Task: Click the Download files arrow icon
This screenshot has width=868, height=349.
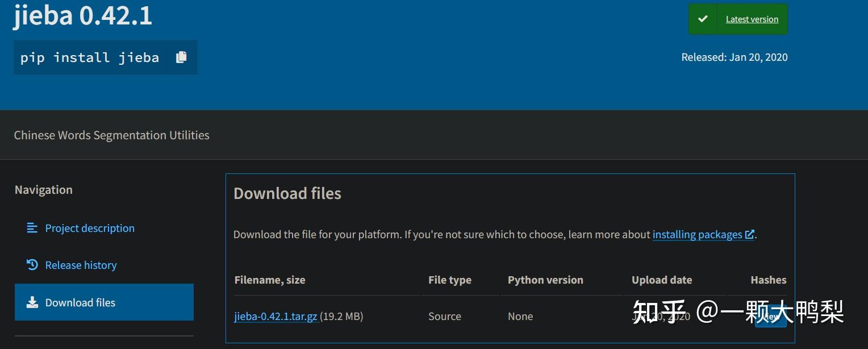Action: click(x=32, y=302)
